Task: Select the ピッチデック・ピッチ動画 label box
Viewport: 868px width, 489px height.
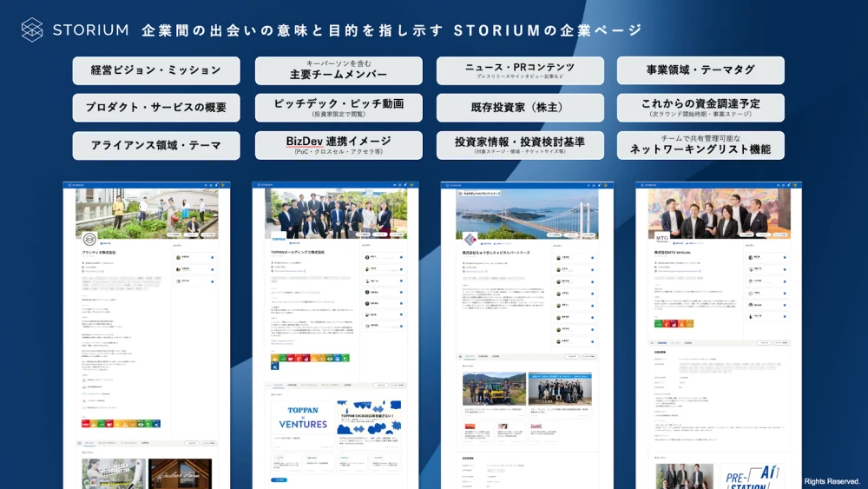Action: [339, 108]
